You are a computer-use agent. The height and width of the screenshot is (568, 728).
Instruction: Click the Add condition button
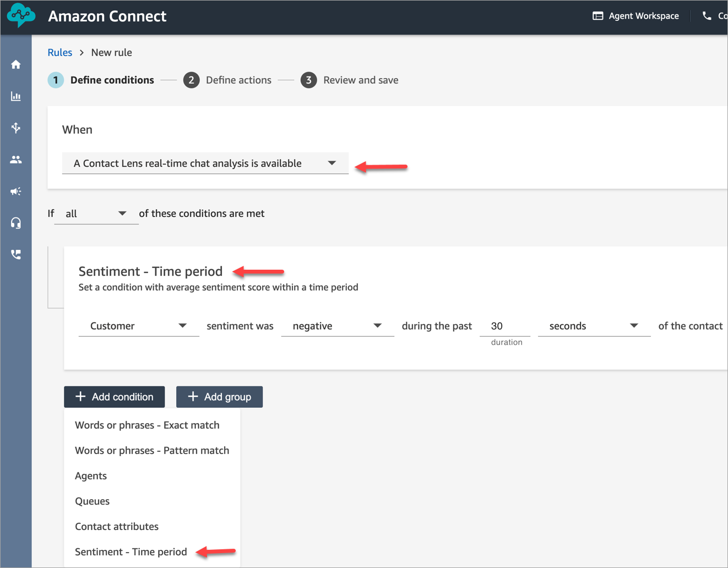(114, 397)
